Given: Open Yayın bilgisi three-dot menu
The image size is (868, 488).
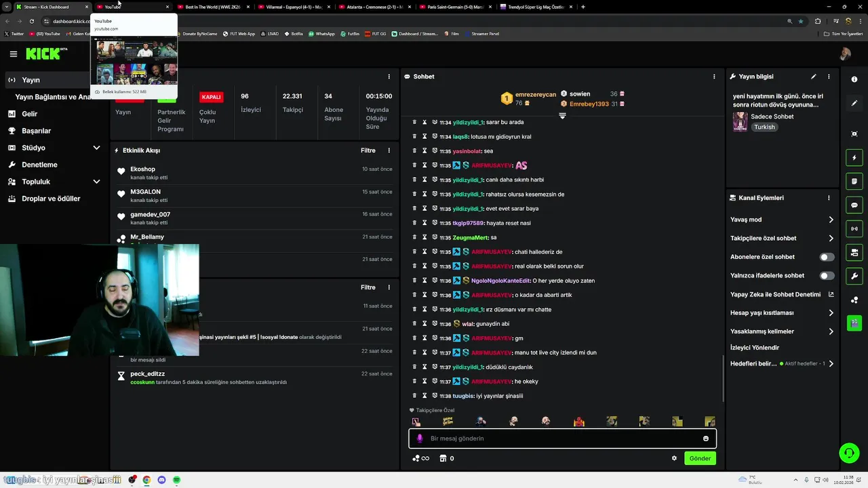Looking at the screenshot, I should tap(829, 77).
